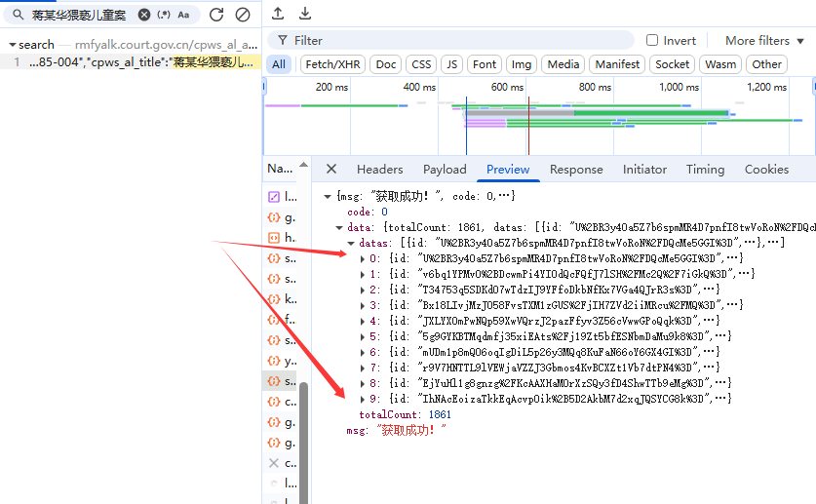The image size is (816, 504).
Task: Collapse the search result group
Action: point(12,45)
